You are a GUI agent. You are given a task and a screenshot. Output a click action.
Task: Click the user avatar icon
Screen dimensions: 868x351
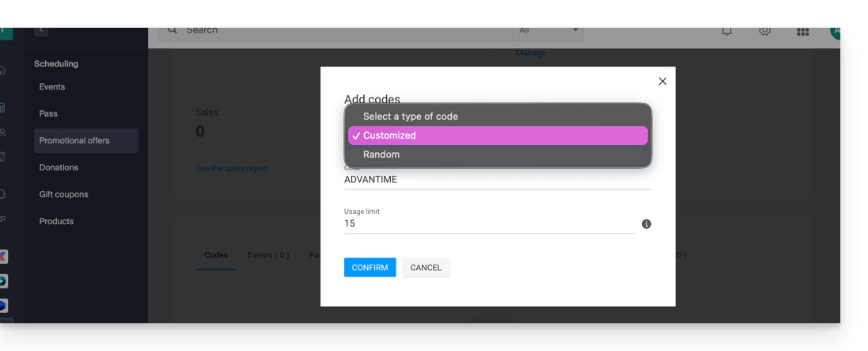pyautogui.click(x=835, y=32)
